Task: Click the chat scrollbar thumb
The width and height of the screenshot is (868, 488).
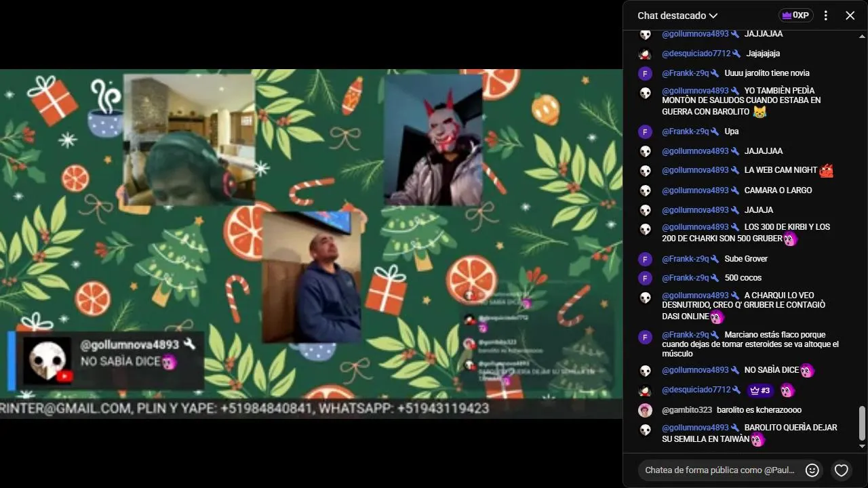Action: (x=862, y=424)
